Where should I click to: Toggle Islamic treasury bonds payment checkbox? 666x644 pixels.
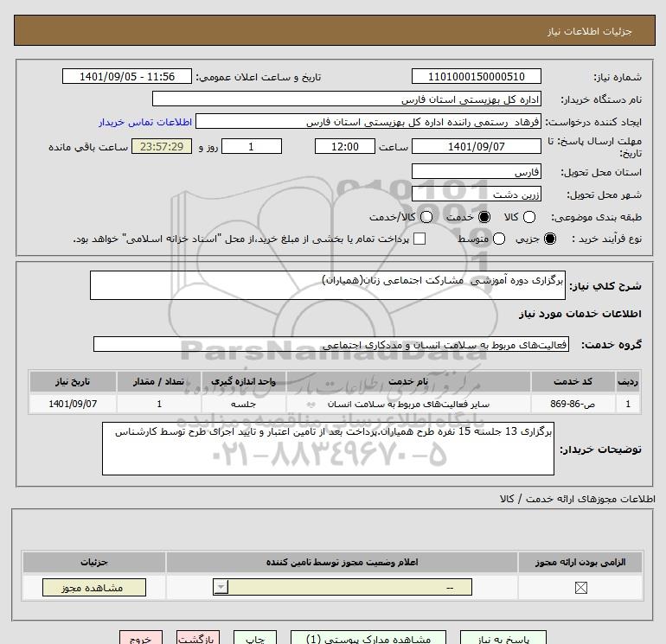(x=419, y=239)
